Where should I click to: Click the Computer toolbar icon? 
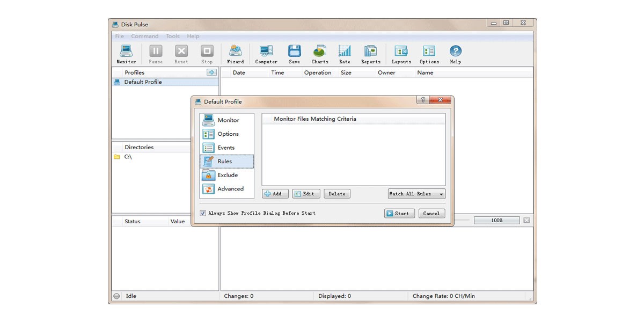coord(266,54)
